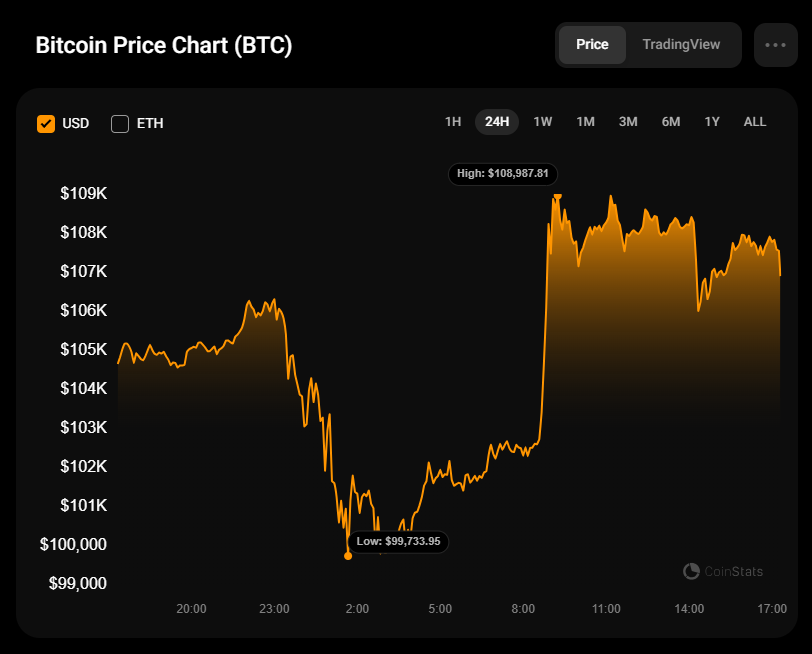Select the 6M time range

point(671,122)
